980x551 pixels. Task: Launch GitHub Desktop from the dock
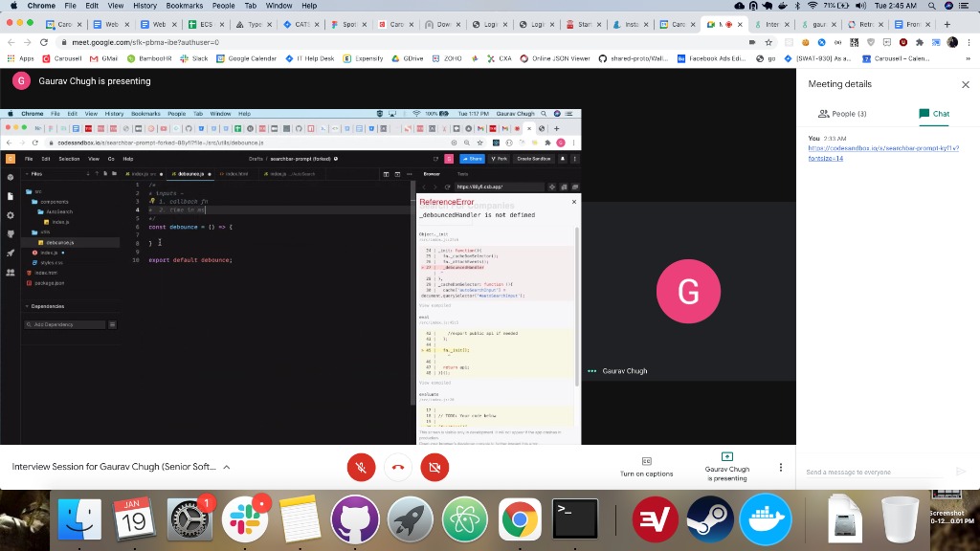[x=354, y=519]
